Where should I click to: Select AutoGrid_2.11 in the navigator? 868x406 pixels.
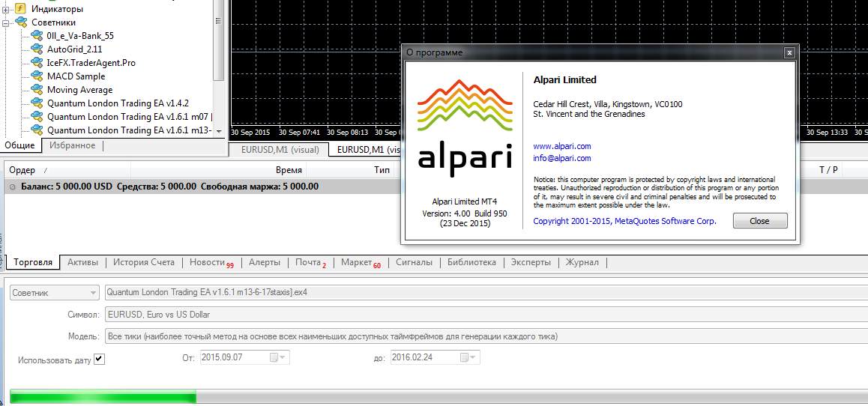tap(75, 49)
